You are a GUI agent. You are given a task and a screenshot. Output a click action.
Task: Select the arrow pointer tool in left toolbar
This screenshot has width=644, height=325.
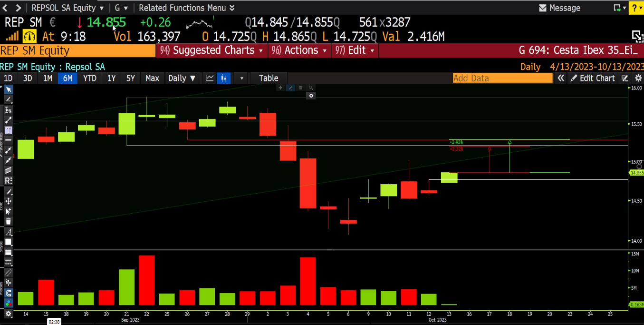point(9,89)
